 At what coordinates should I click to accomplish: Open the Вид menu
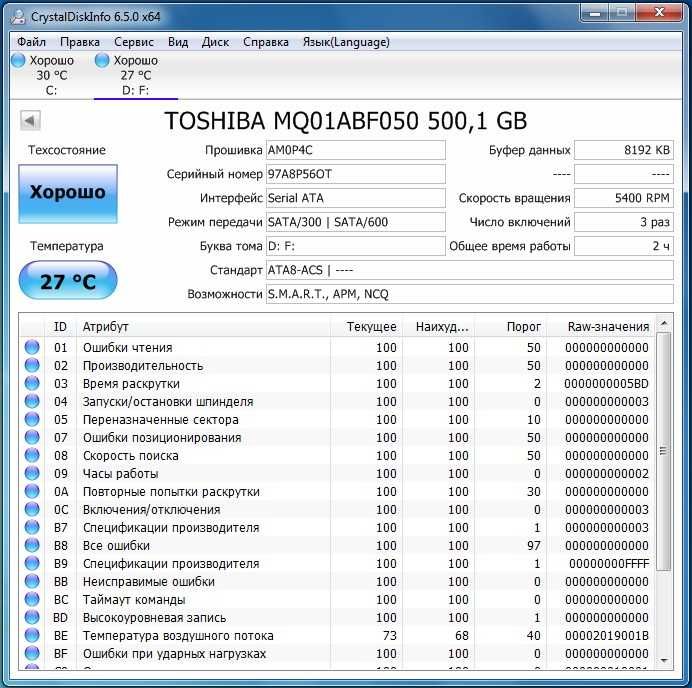click(178, 42)
